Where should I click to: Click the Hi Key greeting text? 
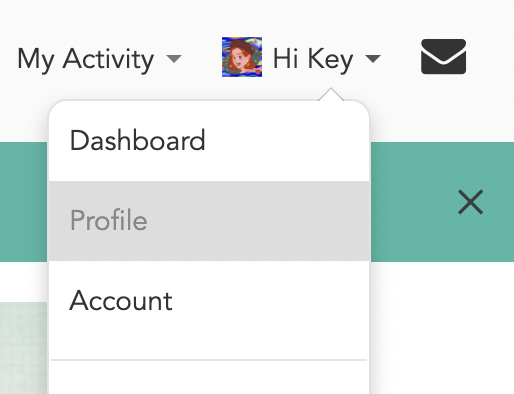coord(313,60)
